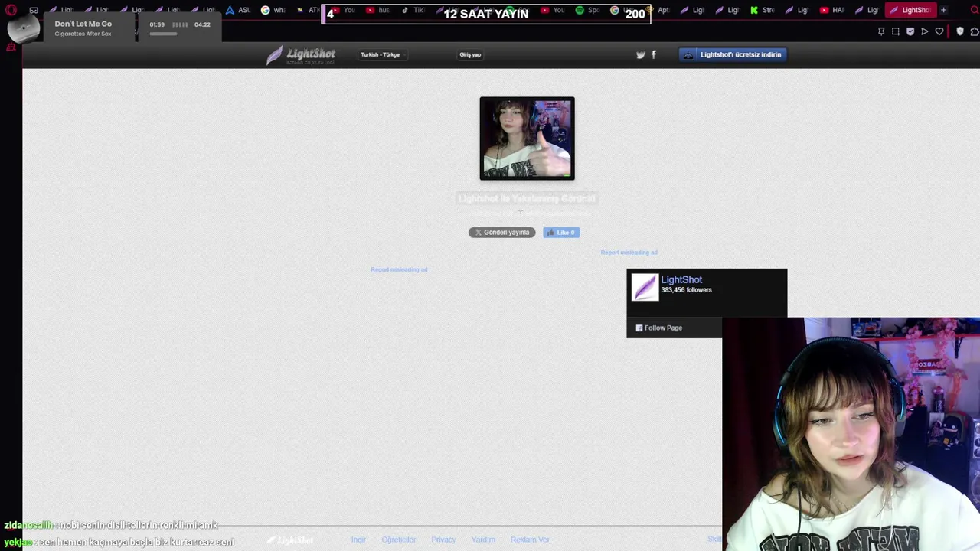This screenshot has height=551, width=980.
Task: Switch to the Kick 'Stre' browser tab
Action: coord(762,10)
